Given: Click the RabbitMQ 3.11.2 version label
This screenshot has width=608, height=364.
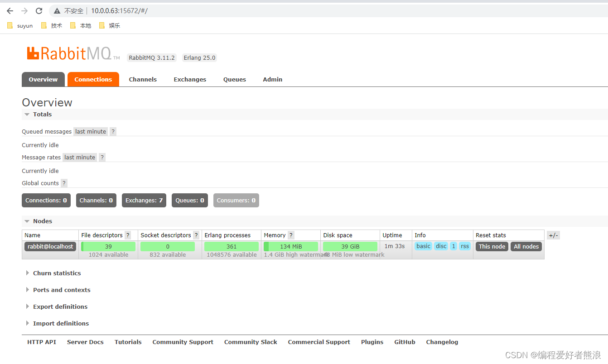Looking at the screenshot, I should [x=152, y=58].
